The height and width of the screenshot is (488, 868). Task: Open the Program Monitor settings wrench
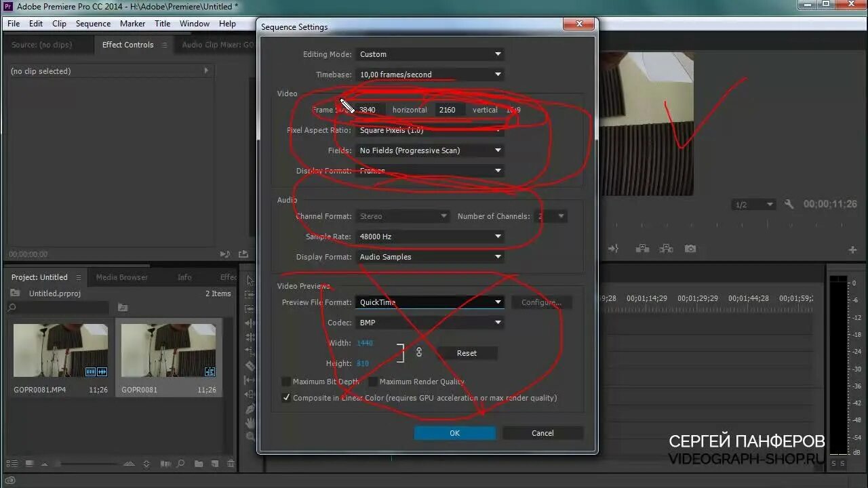(x=789, y=204)
